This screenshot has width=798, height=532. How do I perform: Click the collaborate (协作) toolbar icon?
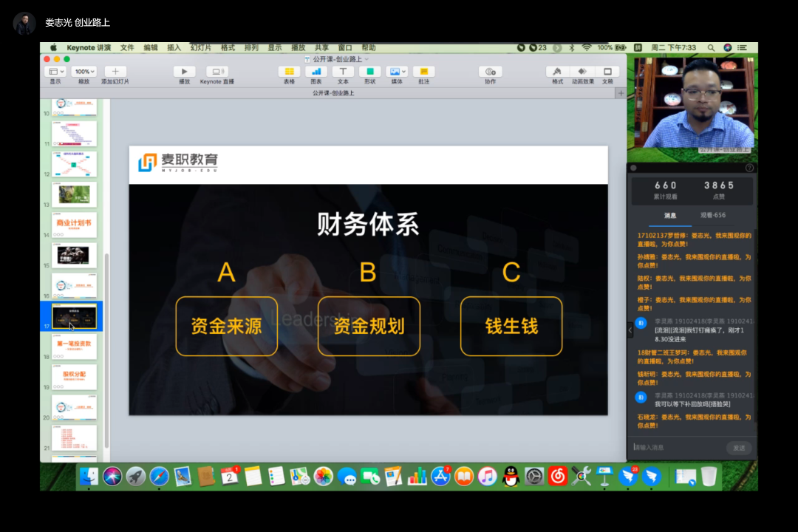pos(490,72)
